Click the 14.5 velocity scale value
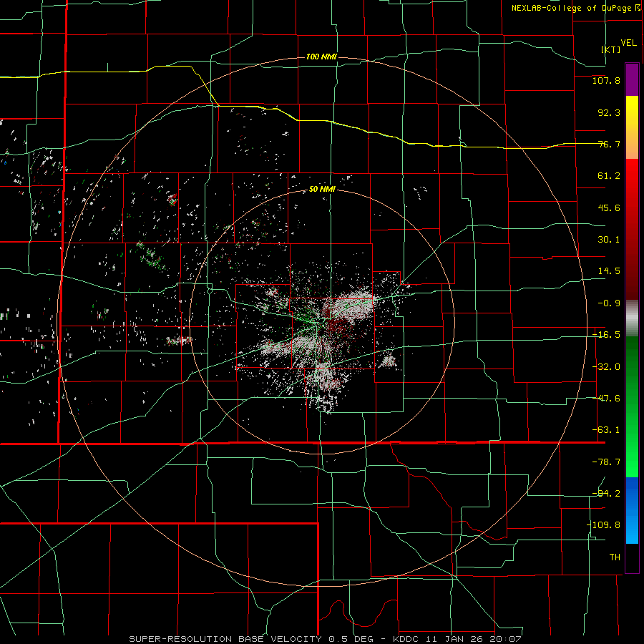Image resolution: width=644 pixels, height=644 pixels. 609,271
